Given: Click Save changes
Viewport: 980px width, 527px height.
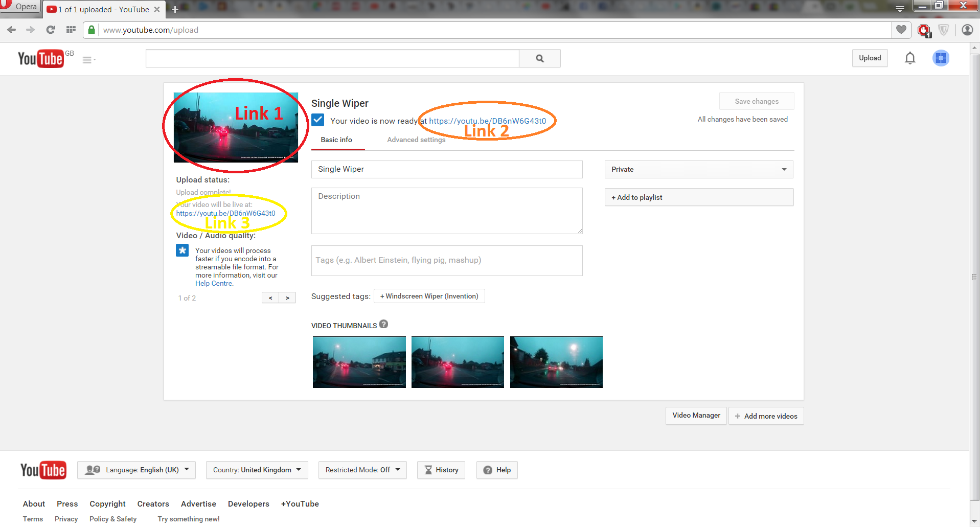Looking at the screenshot, I should pyautogui.click(x=756, y=101).
